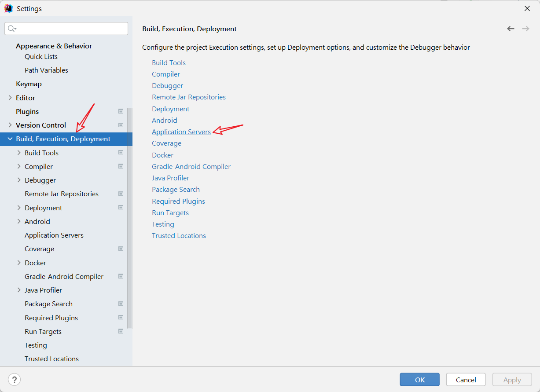
Task: Focus the settings search field
Action: pyautogui.click(x=66, y=29)
